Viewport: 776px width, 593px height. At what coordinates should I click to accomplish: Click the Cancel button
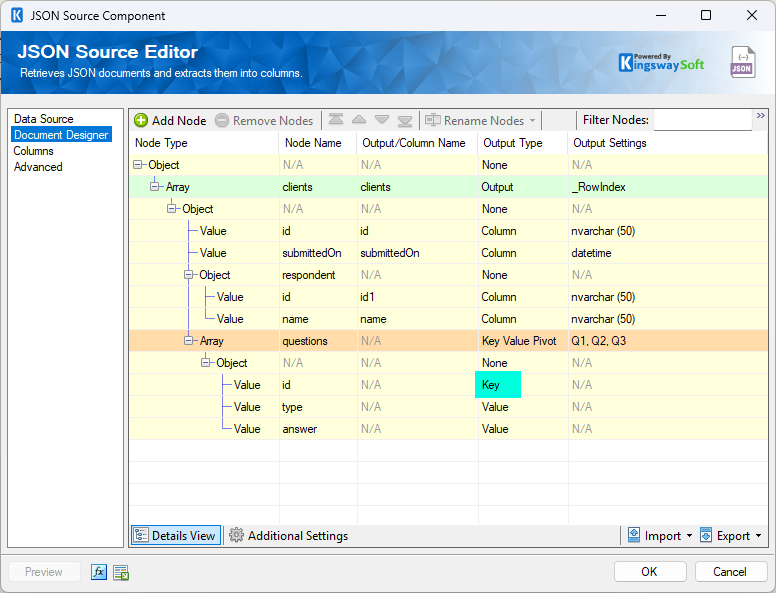pos(730,572)
